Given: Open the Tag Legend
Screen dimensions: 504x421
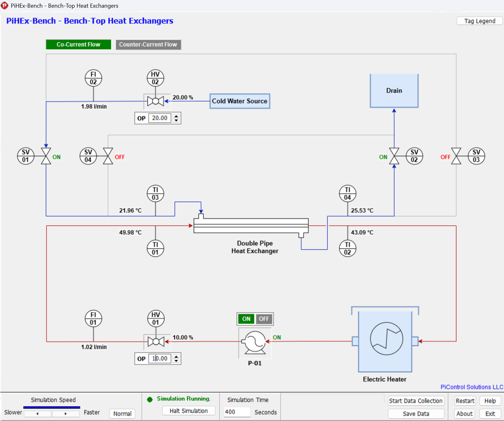Looking at the screenshot, I should click(x=479, y=21).
